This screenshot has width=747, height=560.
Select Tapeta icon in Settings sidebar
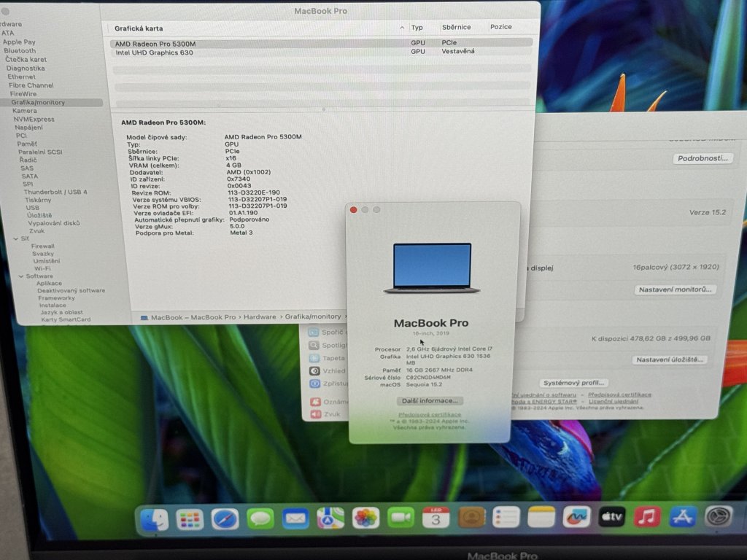314,358
